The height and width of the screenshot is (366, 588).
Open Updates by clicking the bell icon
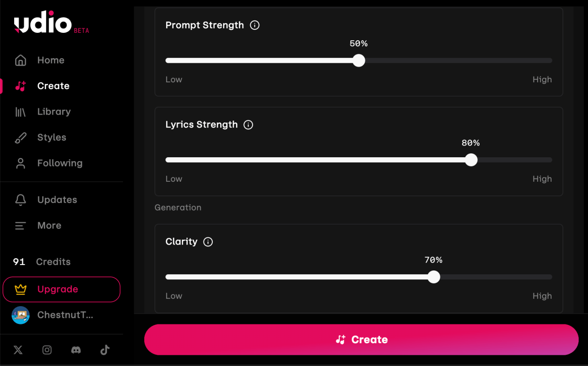click(20, 199)
